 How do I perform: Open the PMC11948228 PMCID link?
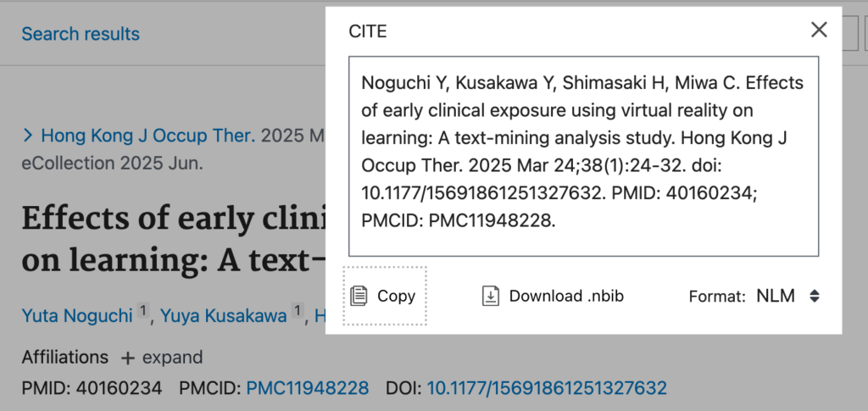(x=307, y=388)
